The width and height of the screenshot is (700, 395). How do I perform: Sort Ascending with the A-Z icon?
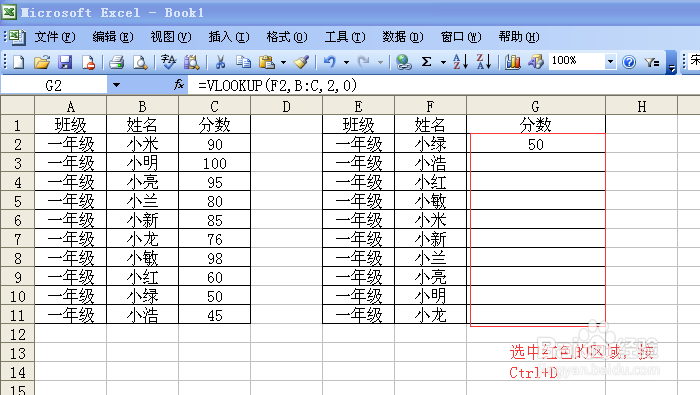460,62
